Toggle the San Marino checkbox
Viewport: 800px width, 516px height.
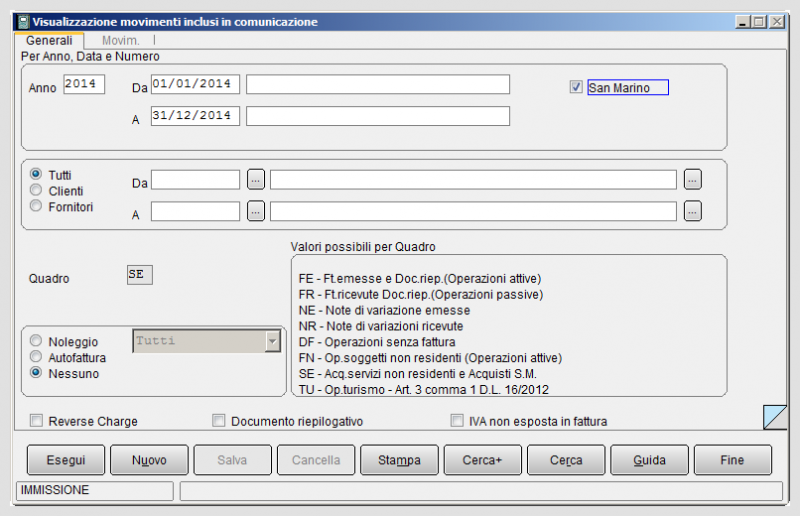pyautogui.click(x=576, y=87)
